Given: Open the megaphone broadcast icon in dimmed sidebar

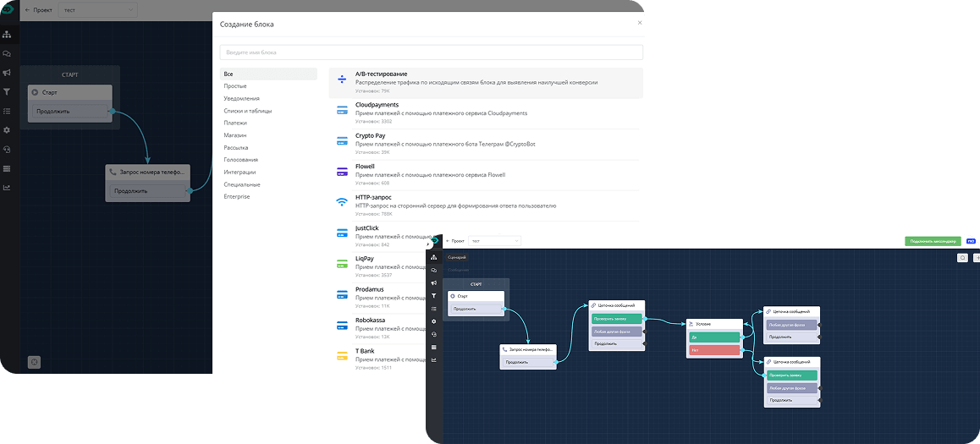Looking at the screenshot, I should click(x=7, y=73).
